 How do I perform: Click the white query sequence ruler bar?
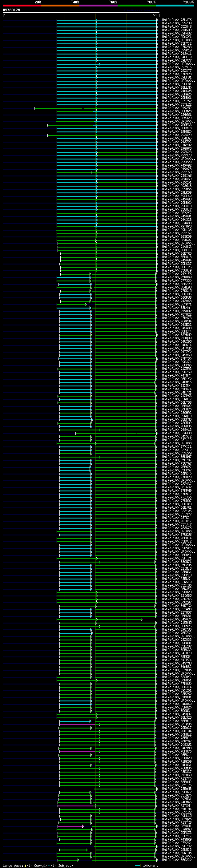coord(81,13)
